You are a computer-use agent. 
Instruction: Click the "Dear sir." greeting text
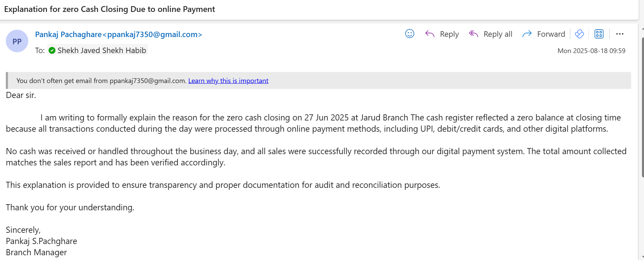pyautogui.click(x=21, y=95)
